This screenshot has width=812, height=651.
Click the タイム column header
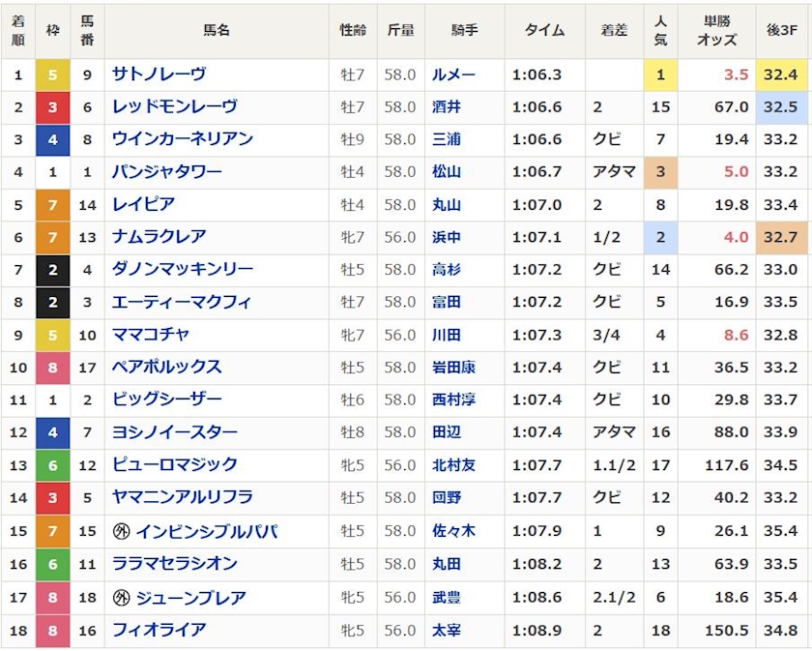pyautogui.click(x=544, y=31)
